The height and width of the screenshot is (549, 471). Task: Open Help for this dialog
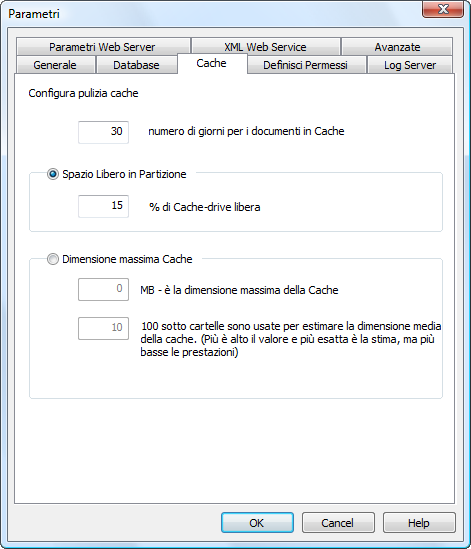tap(419, 522)
